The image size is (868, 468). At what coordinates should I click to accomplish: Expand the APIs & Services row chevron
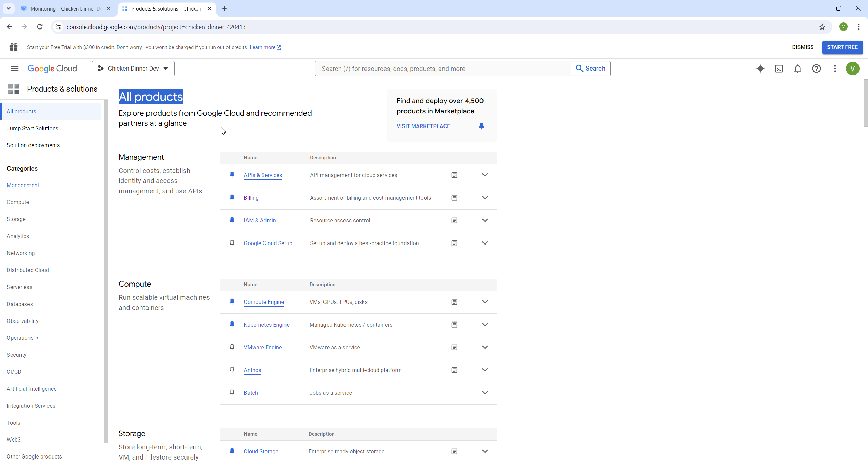pos(485,175)
